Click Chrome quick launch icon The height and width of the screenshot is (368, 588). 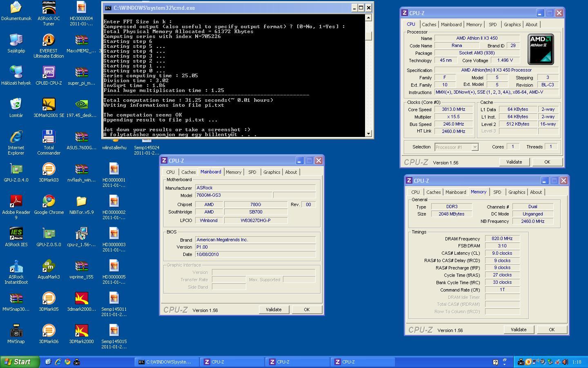coord(67,362)
